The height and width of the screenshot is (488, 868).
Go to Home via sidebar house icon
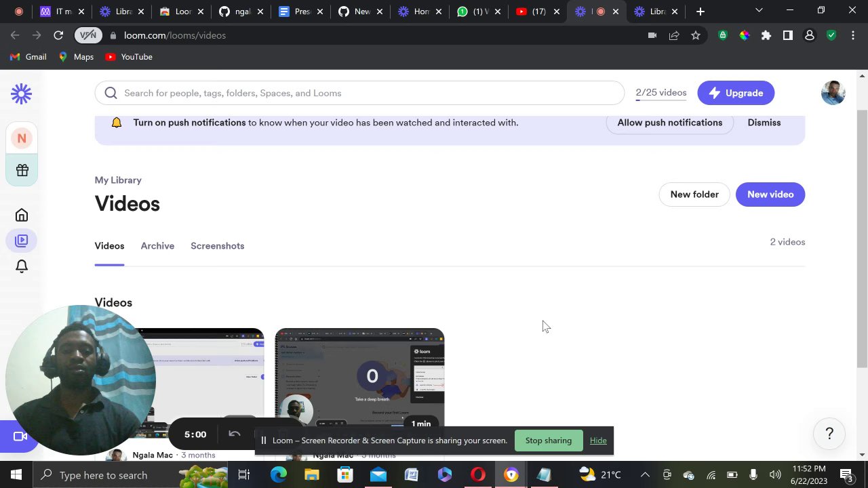pyautogui.click(x=22, y=216)
